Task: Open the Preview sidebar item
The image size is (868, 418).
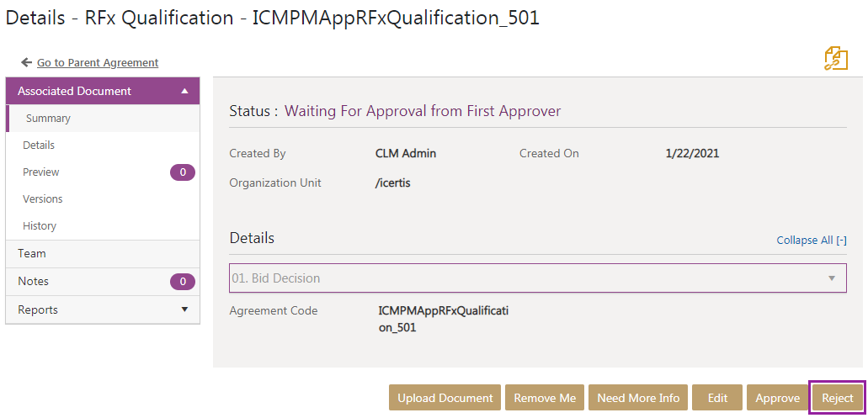Action: [x=41, y=172]
